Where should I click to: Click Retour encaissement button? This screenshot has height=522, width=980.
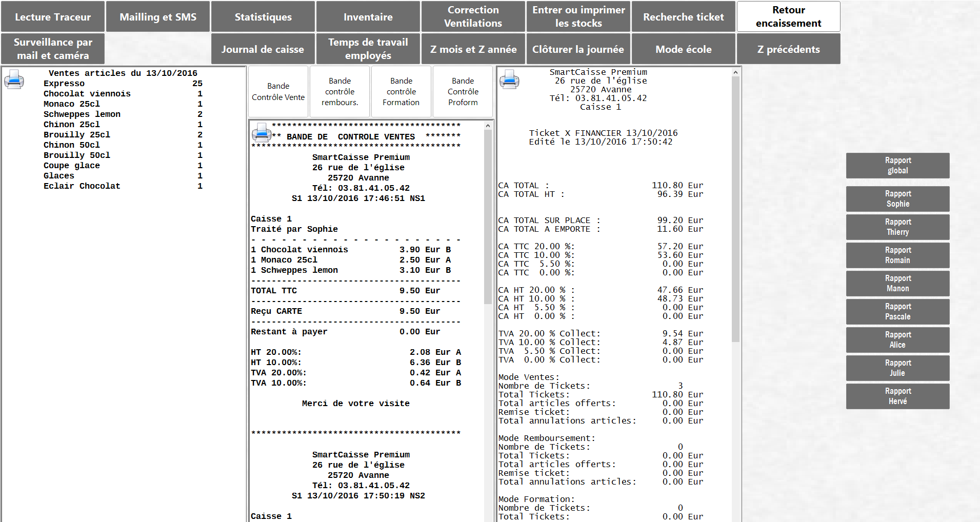coord(788,16)
